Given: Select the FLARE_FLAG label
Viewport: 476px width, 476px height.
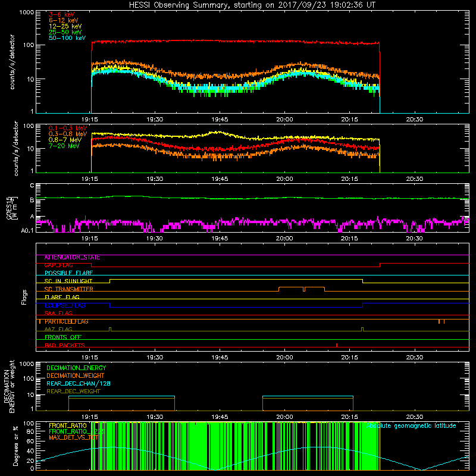Looking at the screenshot, I should (x=62, y=297).
